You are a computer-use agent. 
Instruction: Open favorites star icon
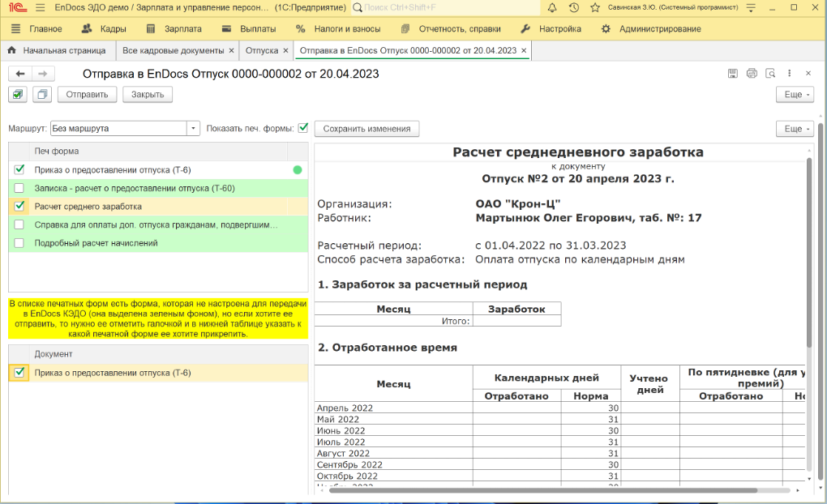tap(595, 7)
